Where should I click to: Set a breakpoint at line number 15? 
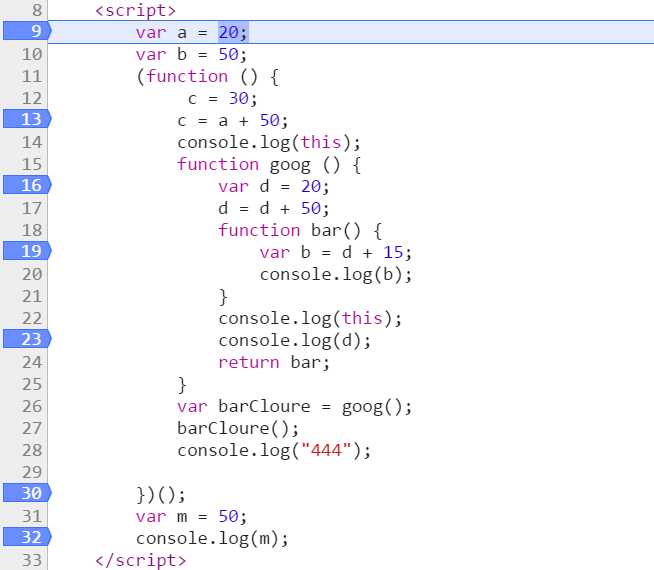(x=32, y=164)
